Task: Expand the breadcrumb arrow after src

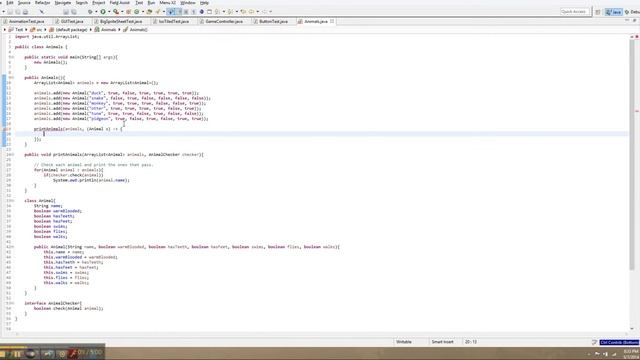Action: (45, 30)
